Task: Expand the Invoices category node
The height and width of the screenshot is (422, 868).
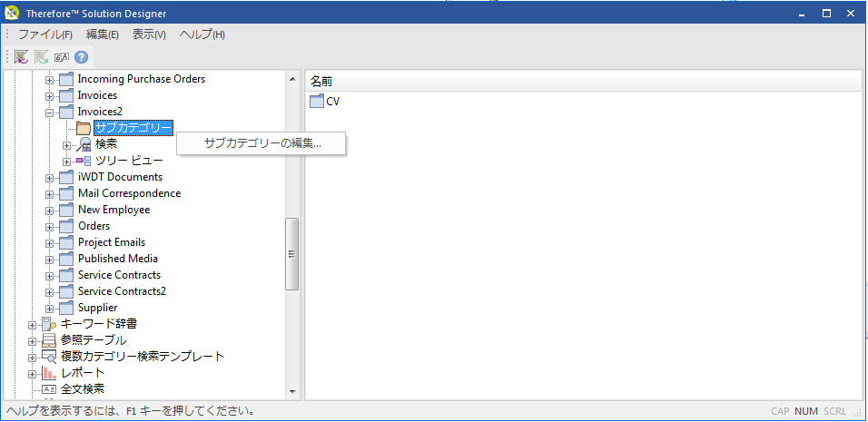Action: click(x=49, y=97)
